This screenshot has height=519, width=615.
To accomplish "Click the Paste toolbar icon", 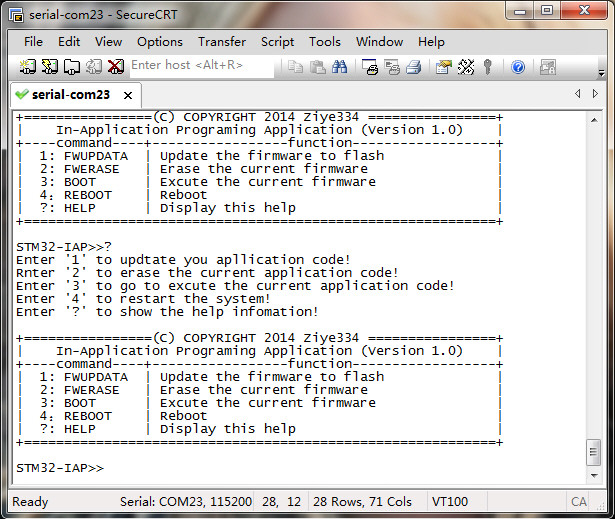I will (317, 67).
